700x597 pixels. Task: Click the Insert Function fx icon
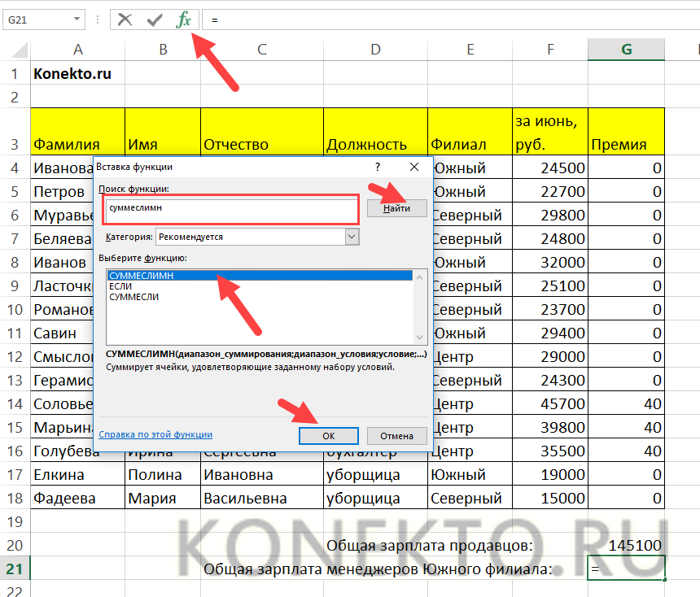coord(185,20)
